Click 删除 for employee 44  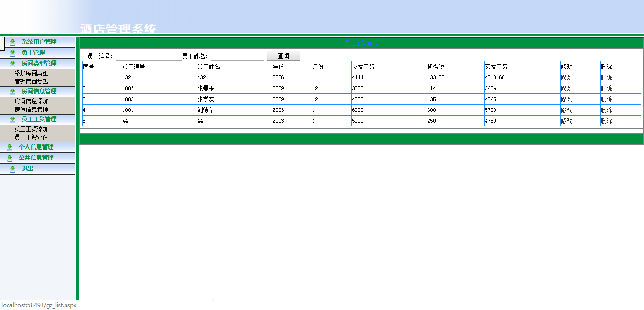click(606, 121)
